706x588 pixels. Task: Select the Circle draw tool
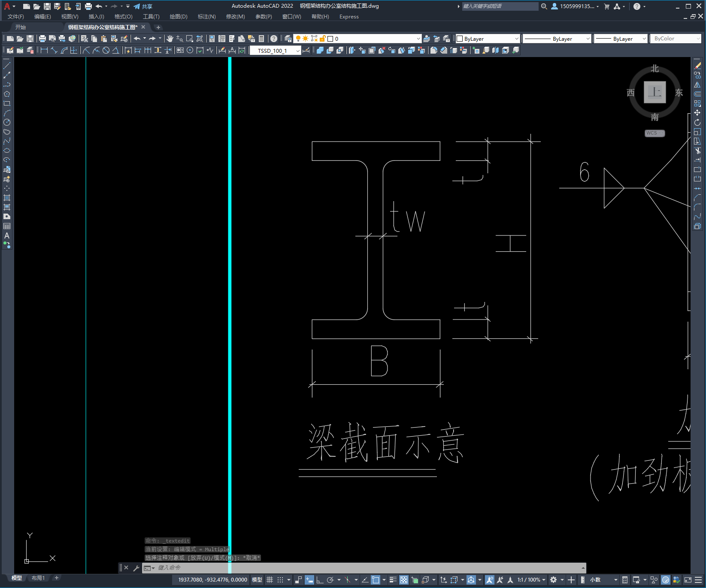click(7, 122)
